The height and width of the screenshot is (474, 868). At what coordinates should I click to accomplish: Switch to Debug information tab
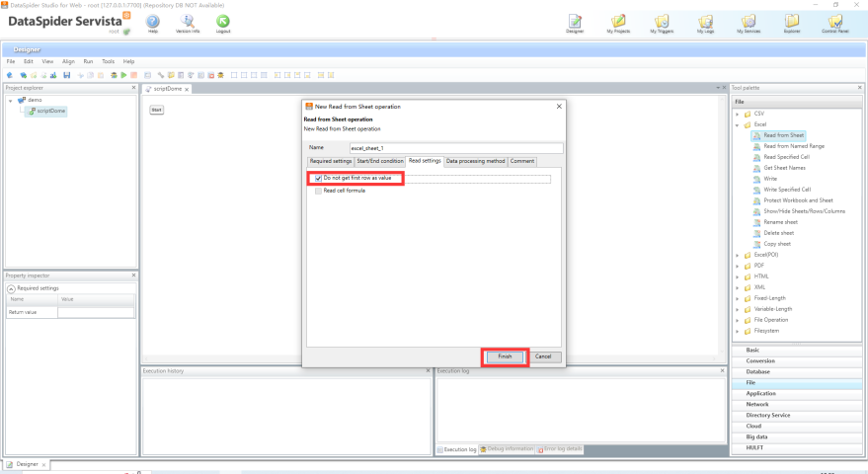pyautogui.click(x=507, y=449)
